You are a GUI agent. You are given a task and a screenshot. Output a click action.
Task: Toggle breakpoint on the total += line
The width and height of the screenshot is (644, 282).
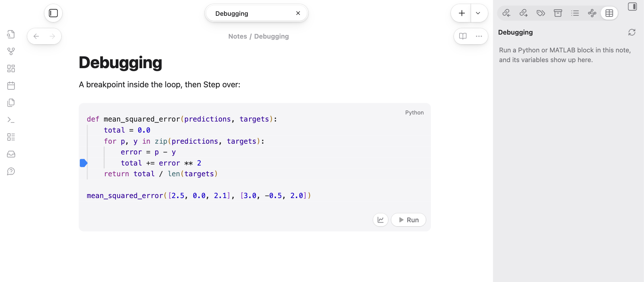pos(84,163)
